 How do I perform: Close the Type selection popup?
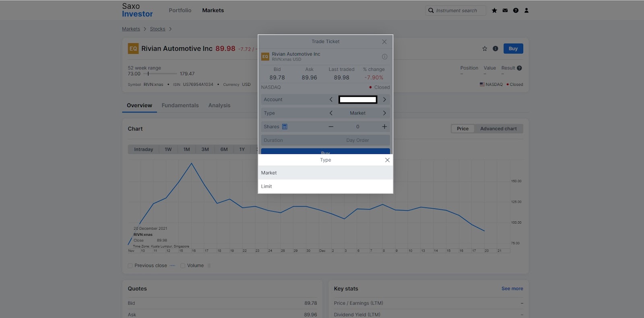tap(387, 160)
